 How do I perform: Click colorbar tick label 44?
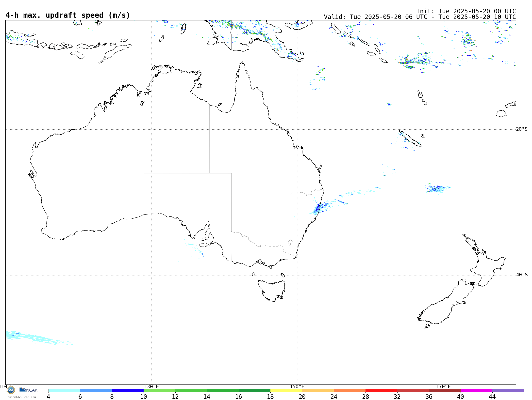[x=492, y=397]
